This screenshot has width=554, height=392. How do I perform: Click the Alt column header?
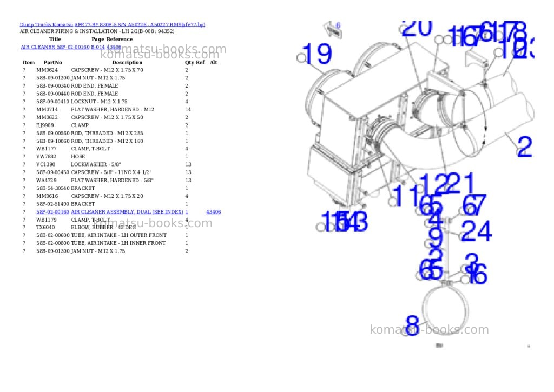coord(213,63)
